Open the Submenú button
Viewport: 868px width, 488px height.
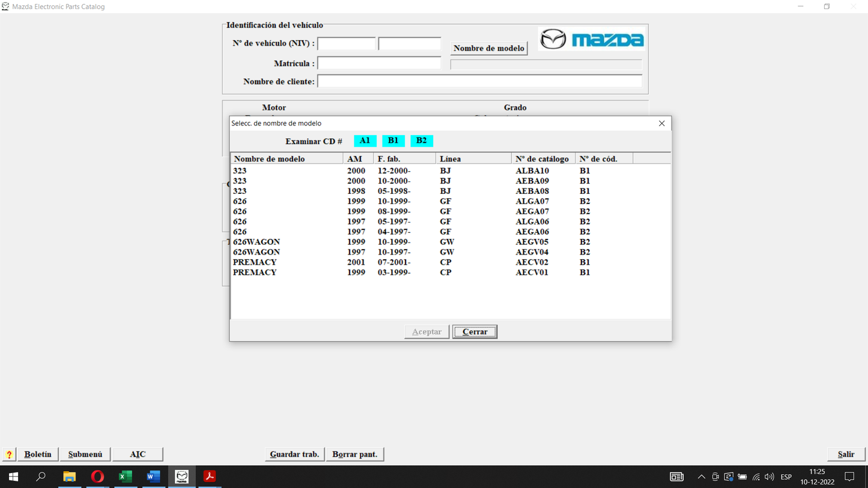pyautogui.click(x=85, y=454)
